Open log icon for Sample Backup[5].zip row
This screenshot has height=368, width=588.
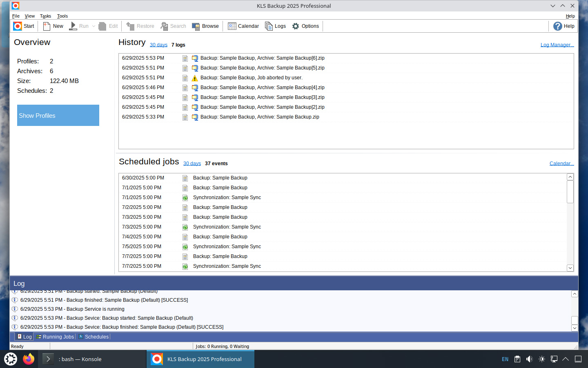(x=185, y=68)
